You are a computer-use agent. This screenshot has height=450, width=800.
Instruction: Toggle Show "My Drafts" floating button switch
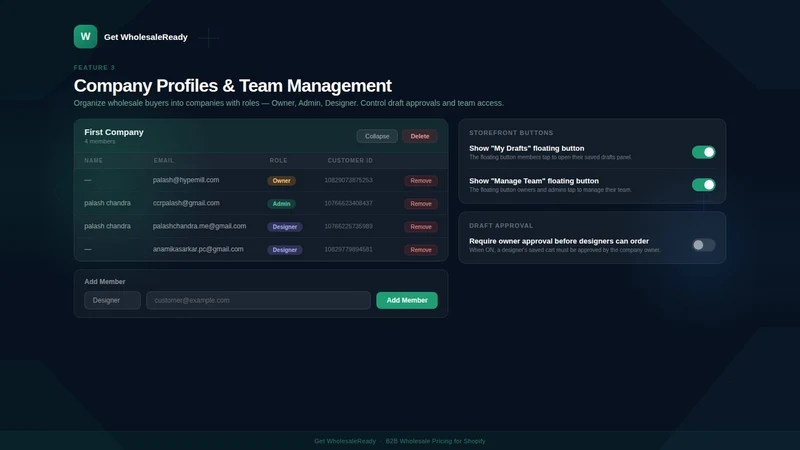click(703, 152)
